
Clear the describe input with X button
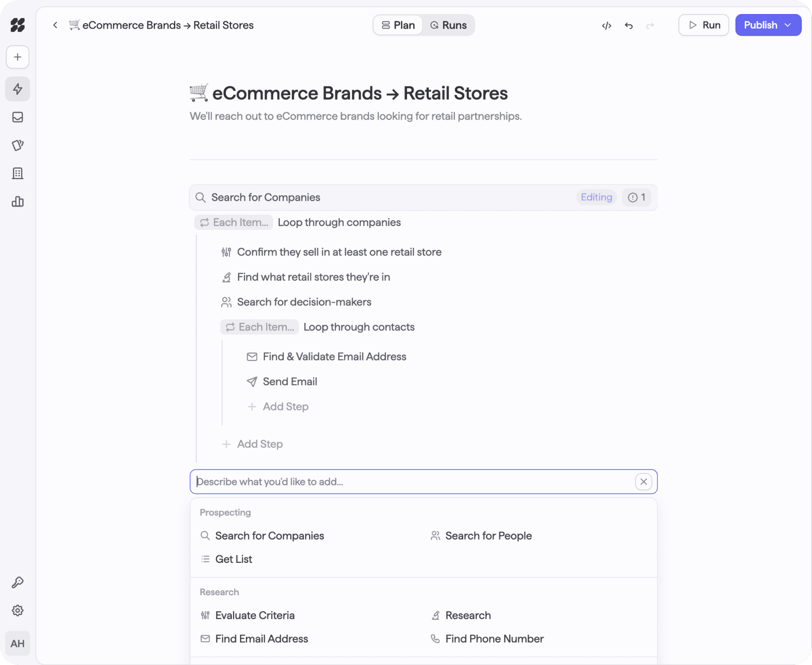tap(644, 482)
